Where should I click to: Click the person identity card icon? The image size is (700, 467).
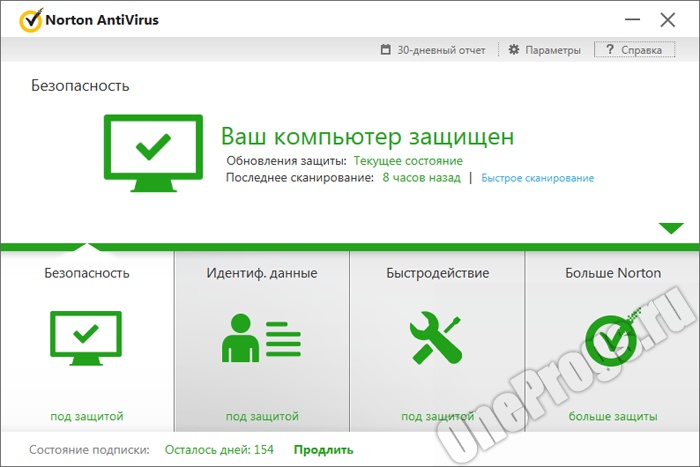tap(262, 338)
